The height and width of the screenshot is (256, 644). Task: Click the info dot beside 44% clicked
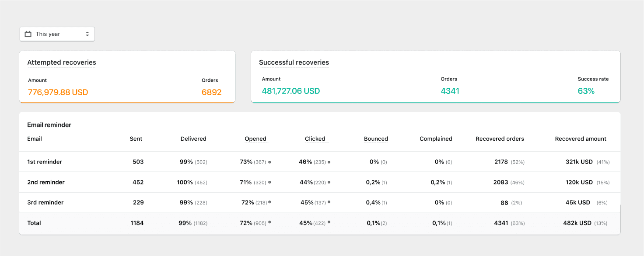click(x=329, y=182)
